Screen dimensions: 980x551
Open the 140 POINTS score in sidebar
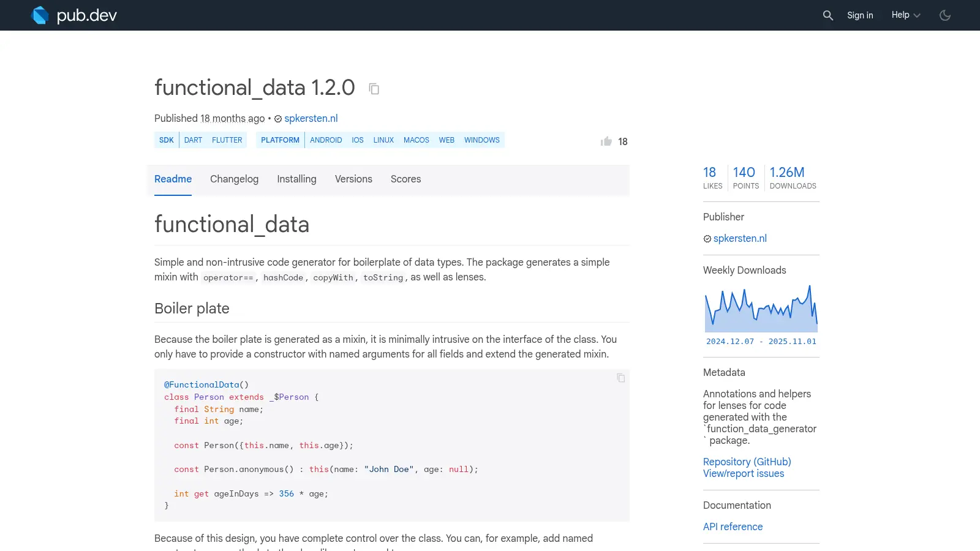coord(745,178)
